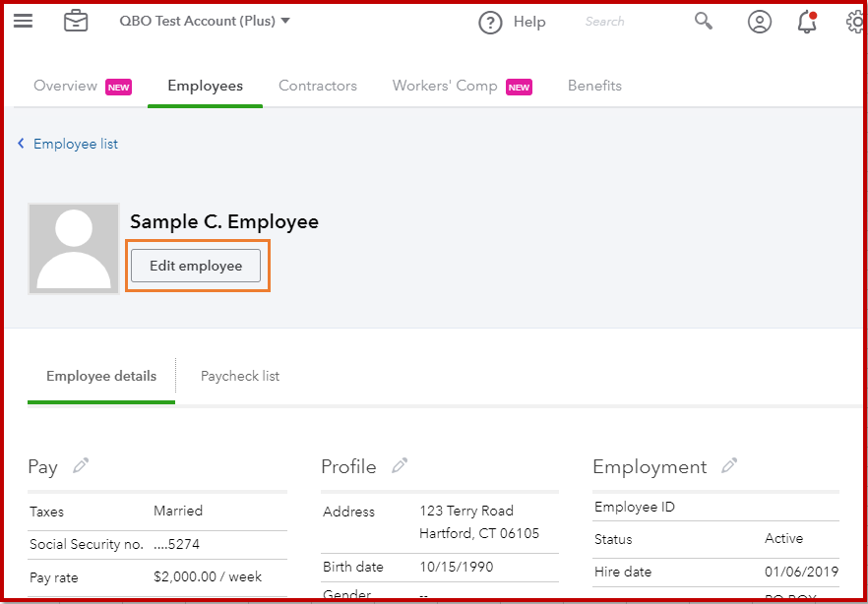The image size is (868, 604).
Task: Open the settings gear icon
Action: click(x=856, y=22)
